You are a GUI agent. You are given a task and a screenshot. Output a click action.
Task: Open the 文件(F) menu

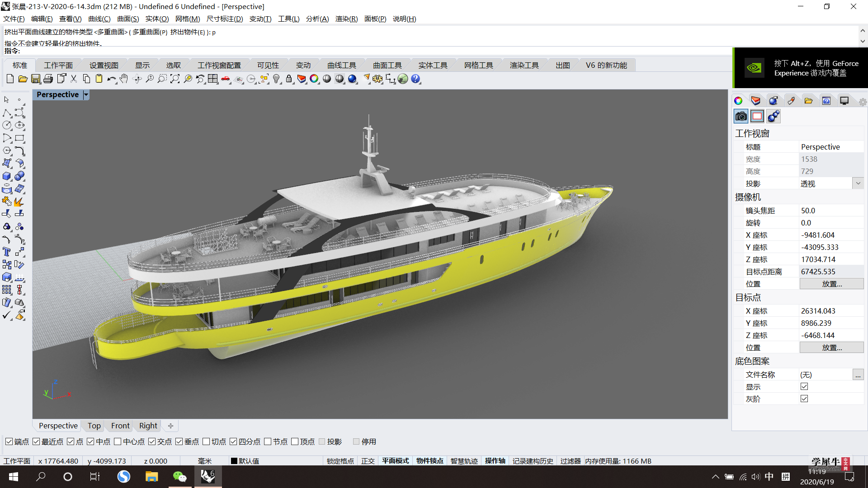tap(14, 19)
